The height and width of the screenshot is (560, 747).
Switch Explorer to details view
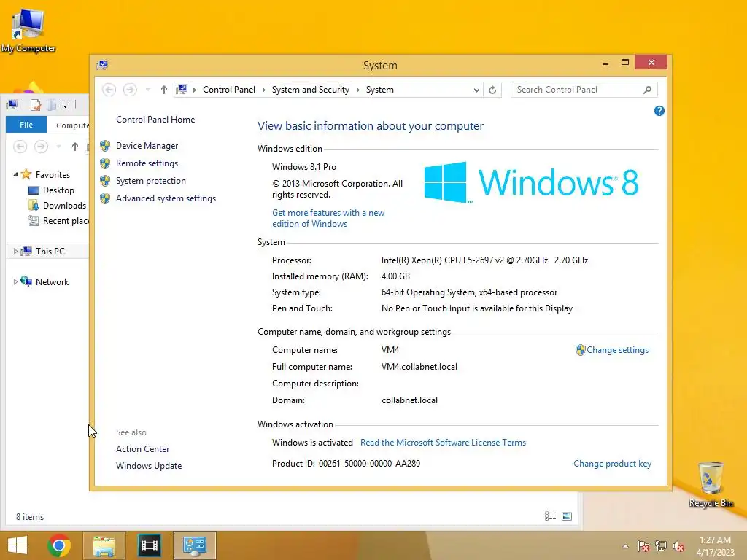click(550, 516)
